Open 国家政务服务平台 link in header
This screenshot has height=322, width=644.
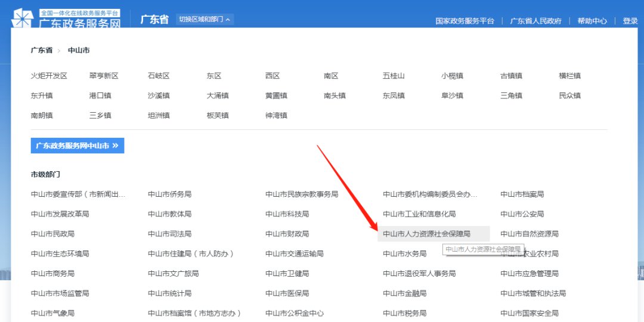tap(465, 21)
